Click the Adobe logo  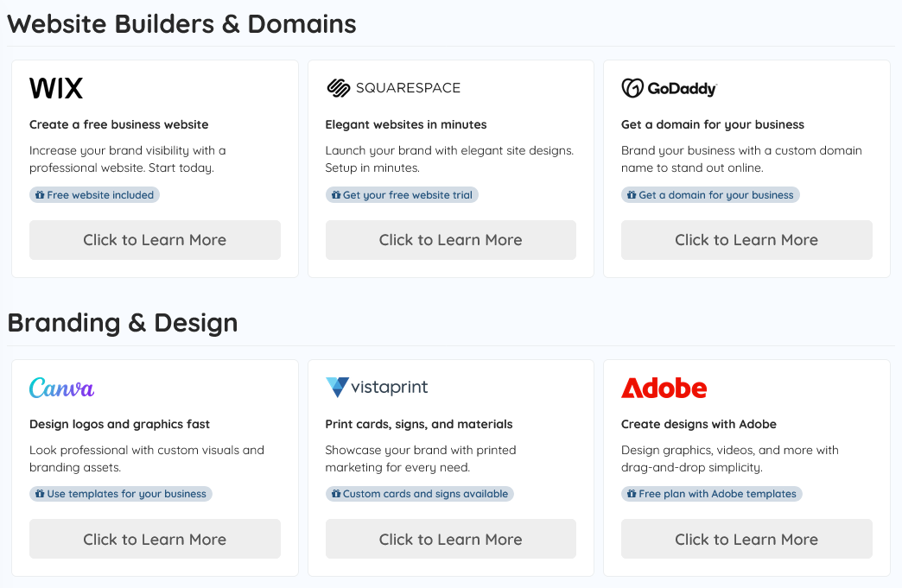664,388
